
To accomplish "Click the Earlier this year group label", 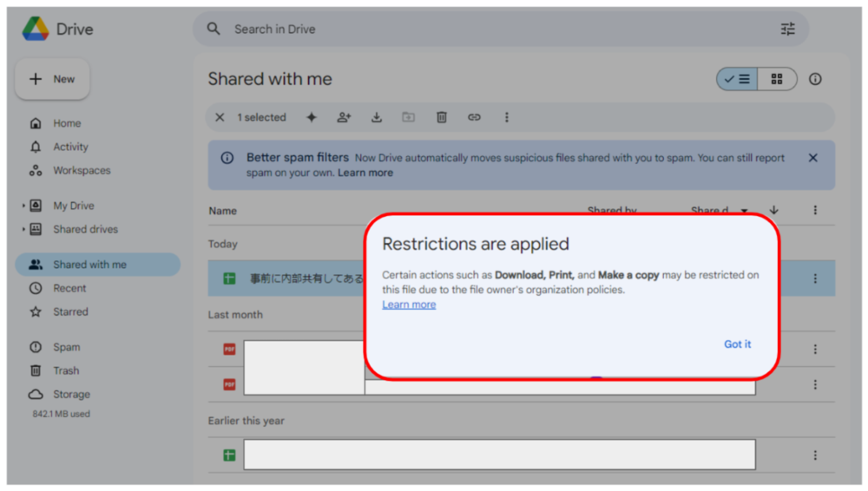I will click(x=246, y=422).
